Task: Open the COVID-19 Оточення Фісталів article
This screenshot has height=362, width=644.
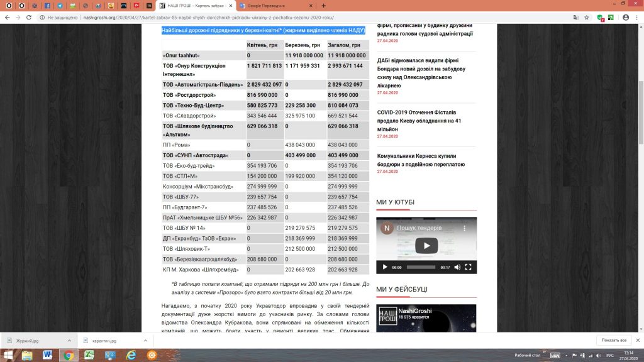Action: [419, 121]
